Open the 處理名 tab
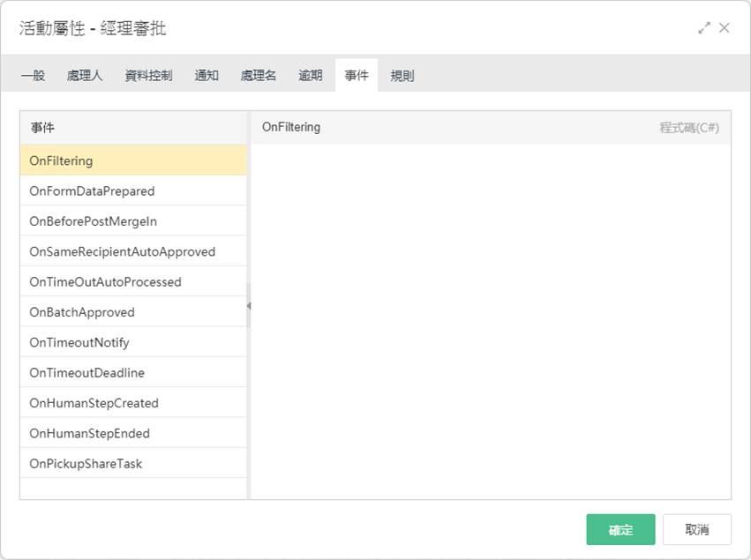751x560 pixels. [259, 76]
